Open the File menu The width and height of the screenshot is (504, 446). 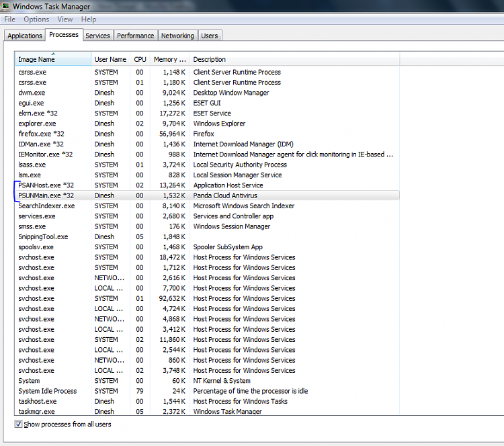[9, 19]
